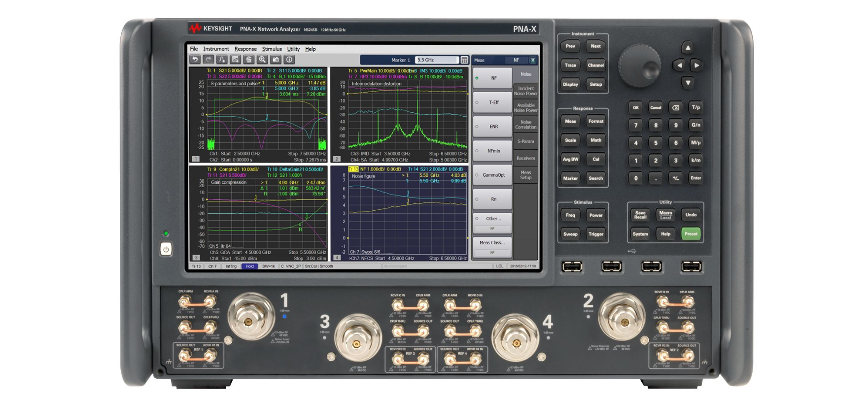Click the undo arrow toolbar icon

point(195,60)
